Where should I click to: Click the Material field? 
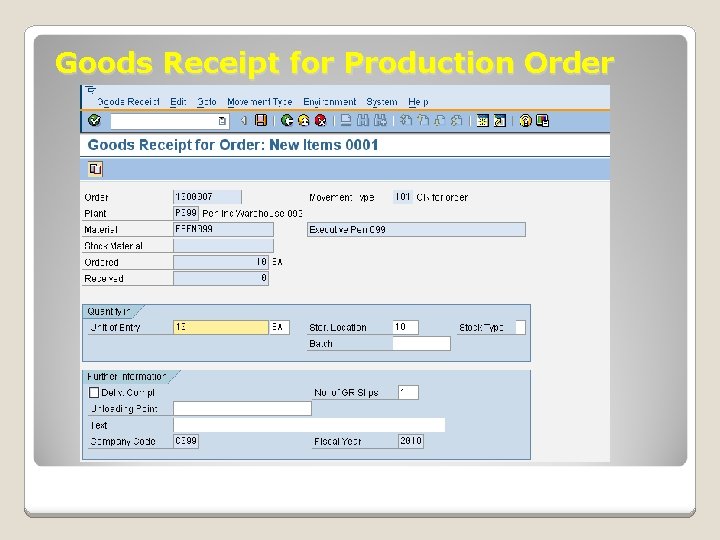click(223, 229)
